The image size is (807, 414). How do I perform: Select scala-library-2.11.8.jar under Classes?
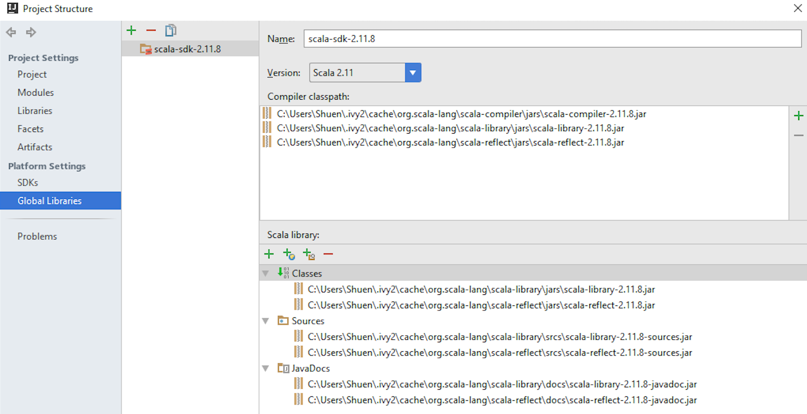481,289
